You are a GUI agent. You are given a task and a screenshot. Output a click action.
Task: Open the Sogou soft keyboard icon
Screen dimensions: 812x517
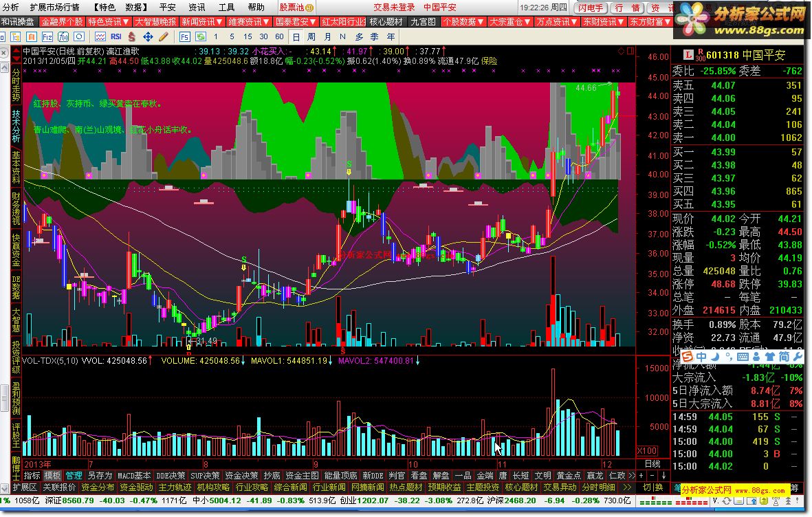tap(742, 356)
